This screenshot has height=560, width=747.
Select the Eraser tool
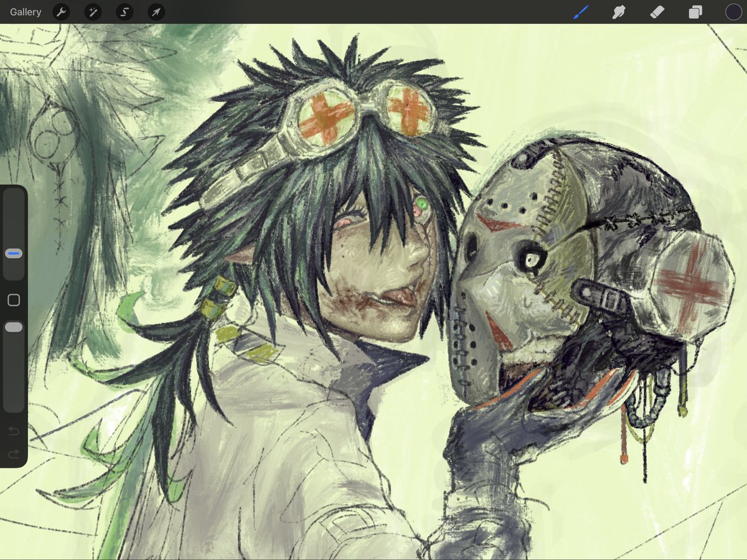click(657, 12)
